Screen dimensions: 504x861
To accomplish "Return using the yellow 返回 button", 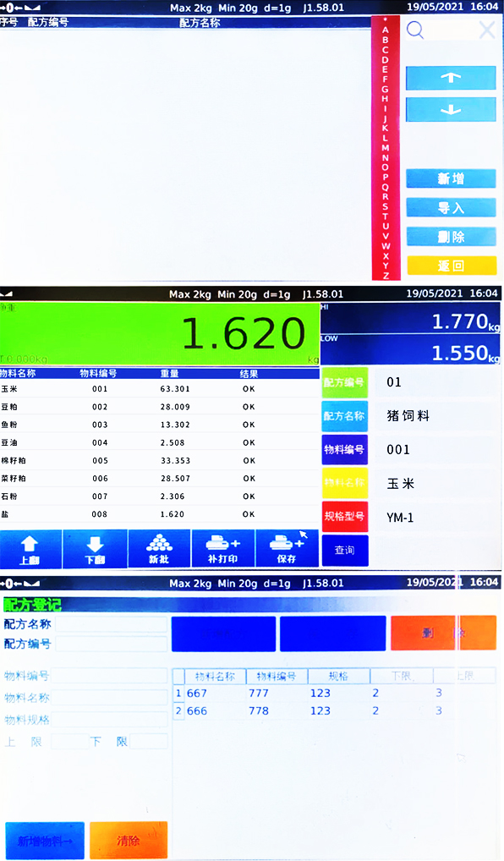I will click(451, 266).
